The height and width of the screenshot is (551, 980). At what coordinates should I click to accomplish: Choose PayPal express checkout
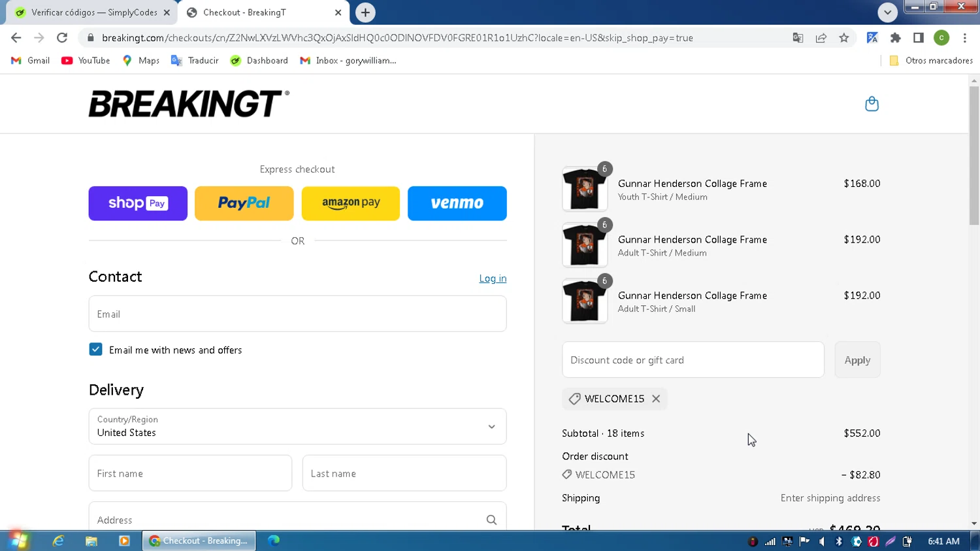pos(244,203)
